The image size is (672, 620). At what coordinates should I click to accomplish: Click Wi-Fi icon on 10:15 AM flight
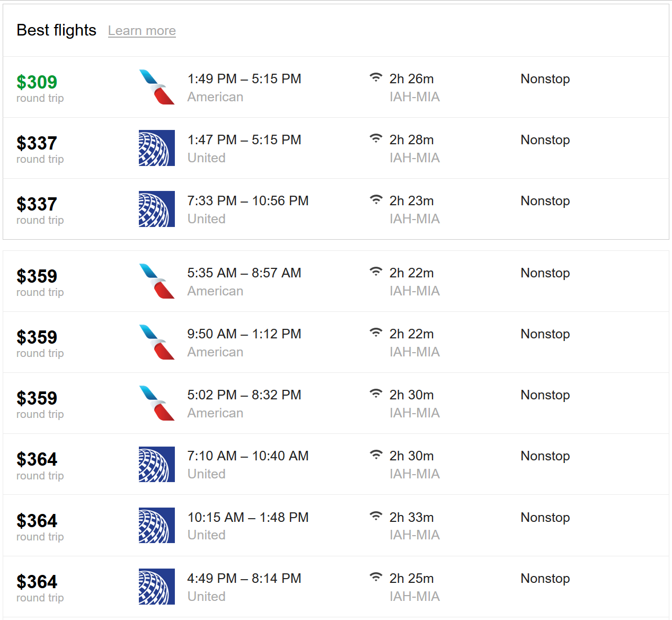click(x=376, y=516)
